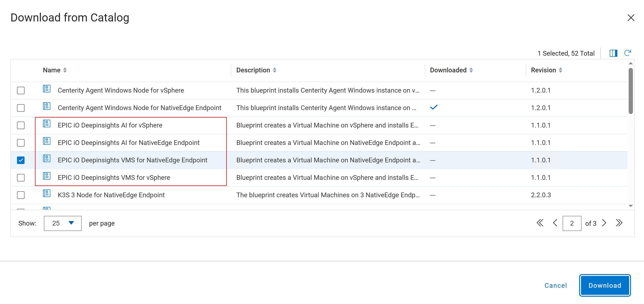644x304 pixels.
Task: Click blueprint icon for Deepinsights VMS vSphere
Action: 46,176
